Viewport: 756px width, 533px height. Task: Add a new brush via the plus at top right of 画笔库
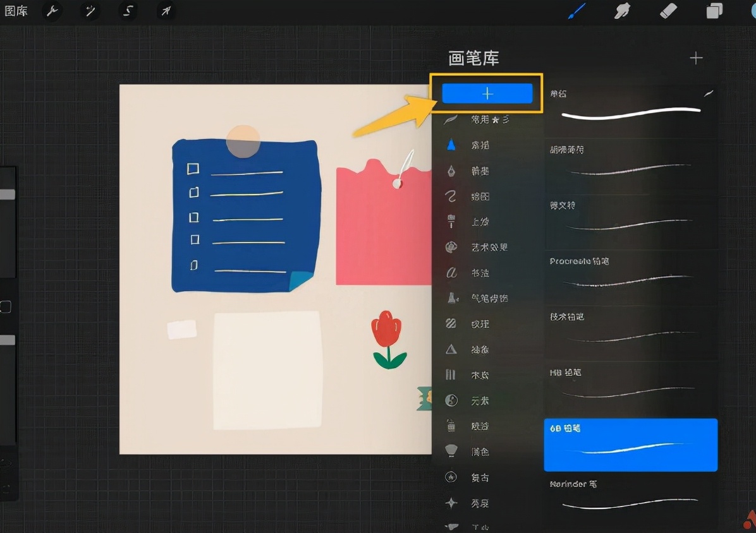695,57
